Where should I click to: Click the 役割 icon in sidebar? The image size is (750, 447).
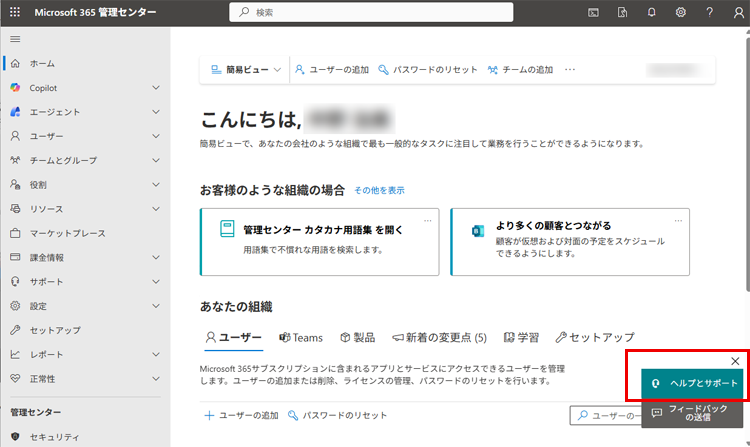click(x=15, y=185)
